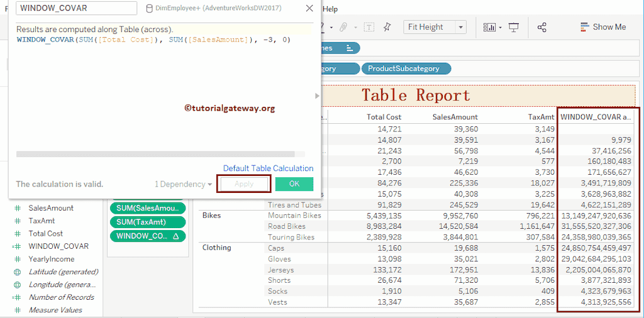Click the sort icon on Measure Names pill
This screenshot has height=318, width=644.
point(350,48)
